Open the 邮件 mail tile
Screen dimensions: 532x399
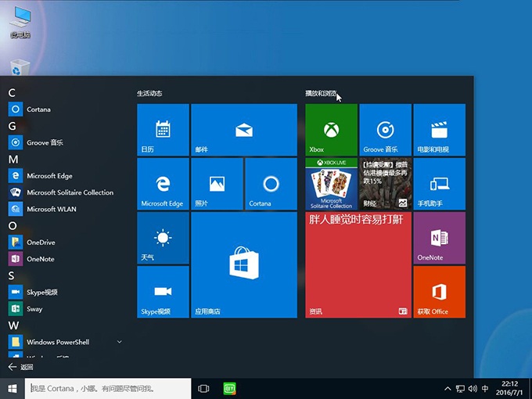coord(244,130)
